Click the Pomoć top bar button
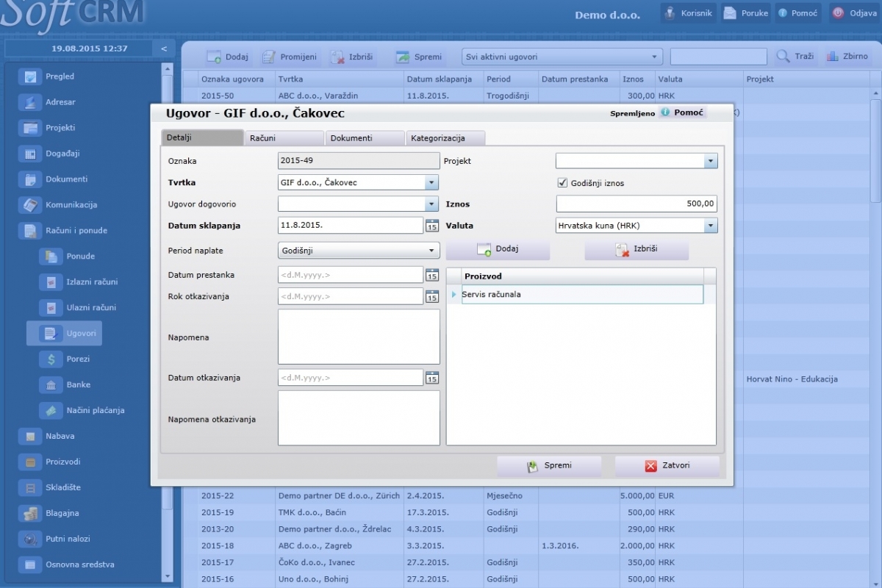 point(797,13)
